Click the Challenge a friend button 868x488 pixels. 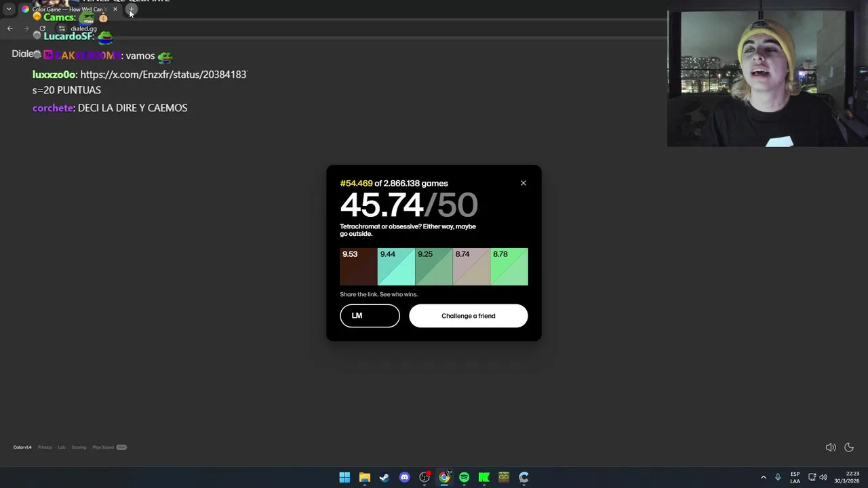[468, 316]
